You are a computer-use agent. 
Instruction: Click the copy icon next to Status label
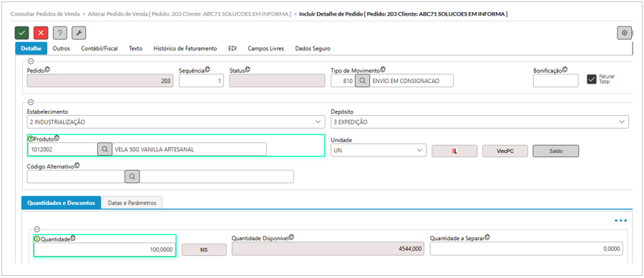248,70
